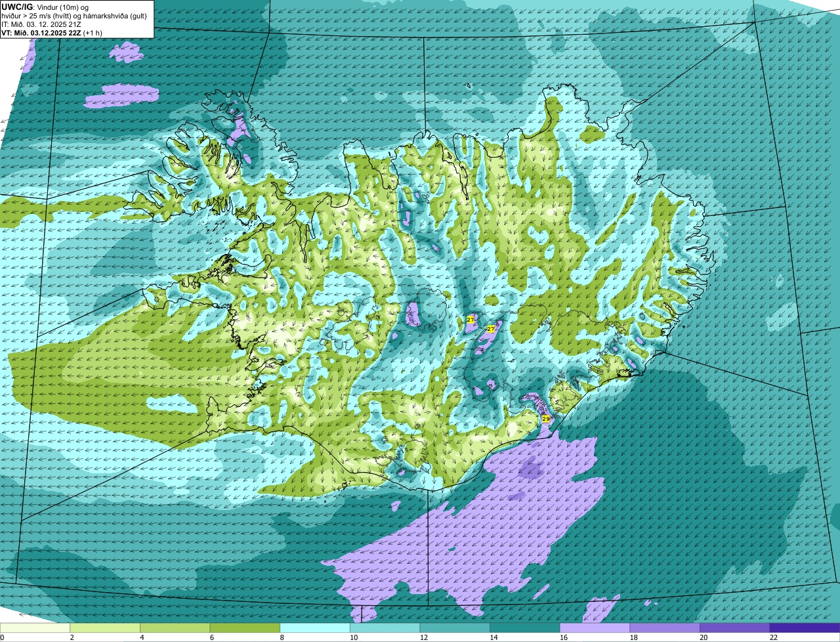
Task: Select the 6–8 m/s legend color
Action: coord(245,628)
